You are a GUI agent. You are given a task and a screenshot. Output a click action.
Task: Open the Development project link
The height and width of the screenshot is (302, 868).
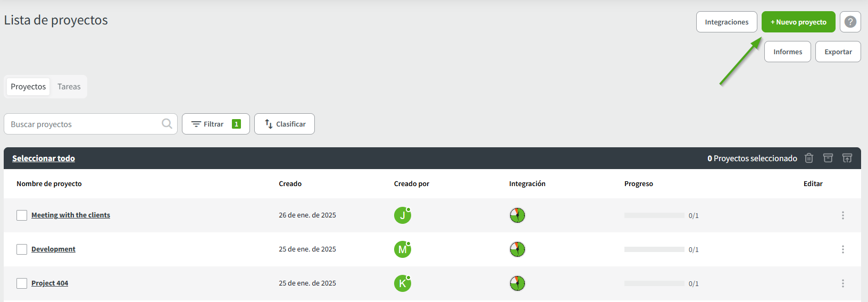point(53,249)
